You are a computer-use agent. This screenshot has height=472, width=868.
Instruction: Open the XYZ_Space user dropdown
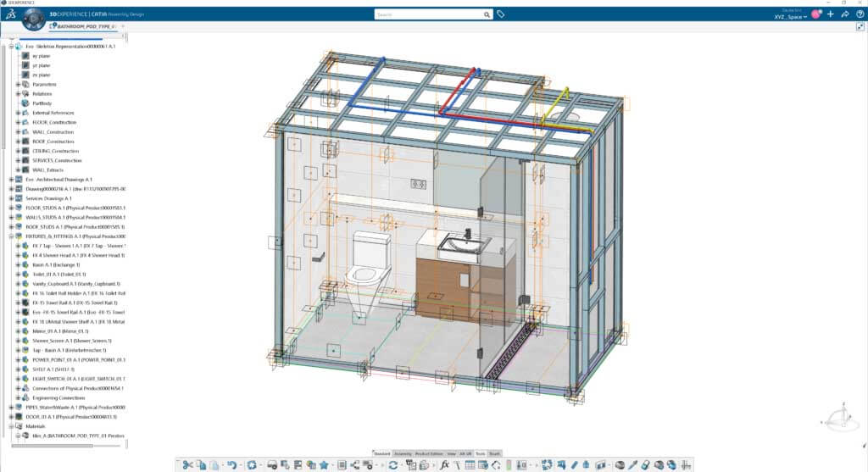point(791,17)
